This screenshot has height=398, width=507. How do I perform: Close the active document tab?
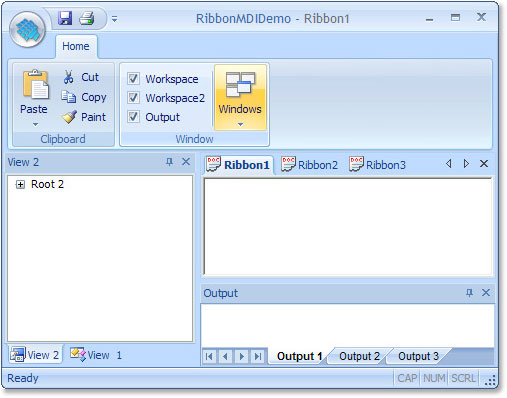tap(484, 164)
